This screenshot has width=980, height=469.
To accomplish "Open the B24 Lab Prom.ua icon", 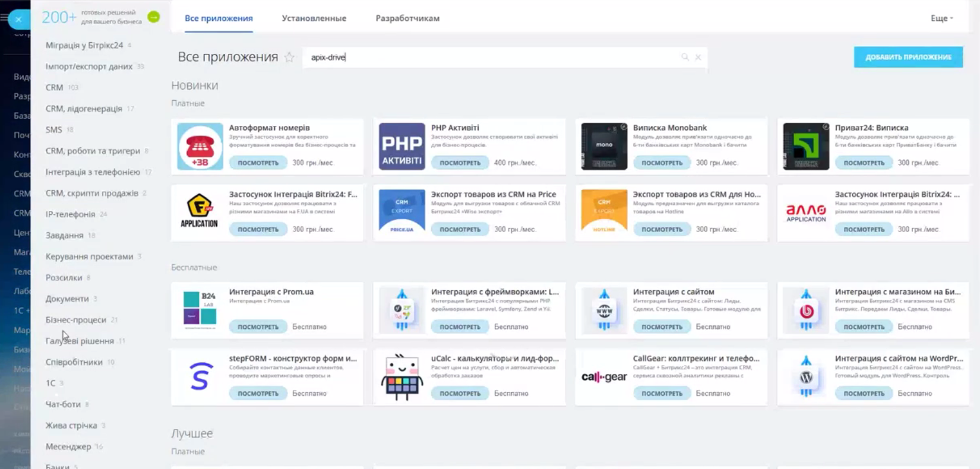I will tap(200, 310).
